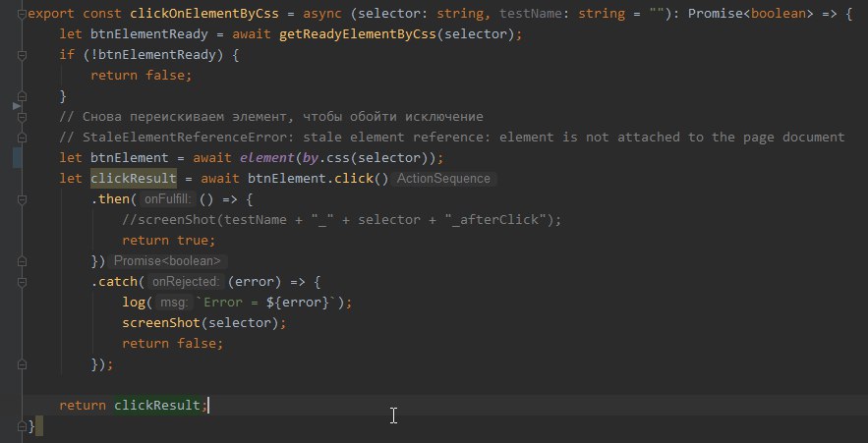Screen dimensions: 868x443
Task: Click the export keyword
Action: click(x=51, y=14)
